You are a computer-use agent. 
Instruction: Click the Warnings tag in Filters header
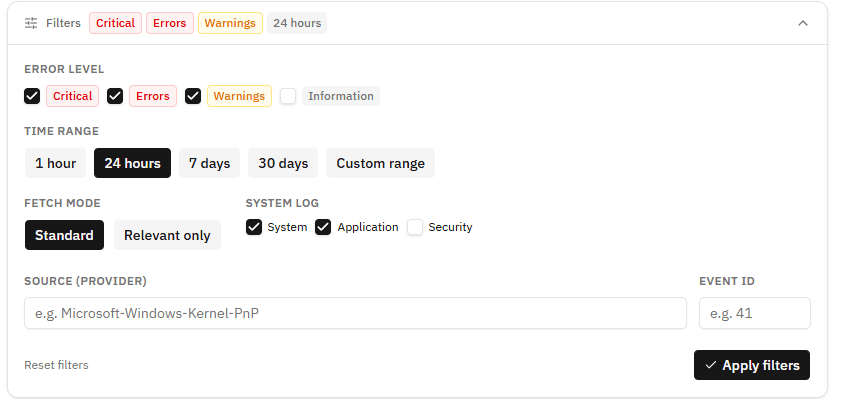pyautogui.click(x=230, y=23)
